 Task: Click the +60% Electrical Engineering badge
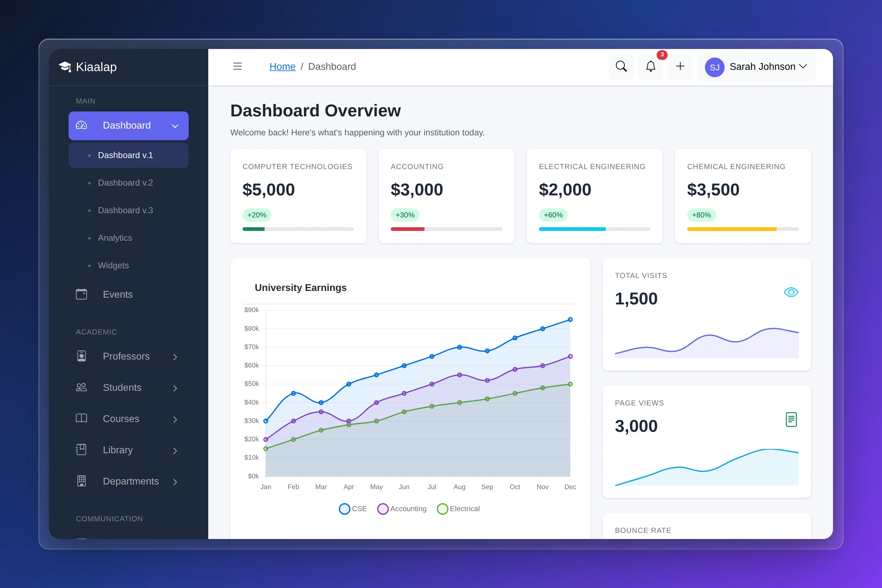coord(553,215)
